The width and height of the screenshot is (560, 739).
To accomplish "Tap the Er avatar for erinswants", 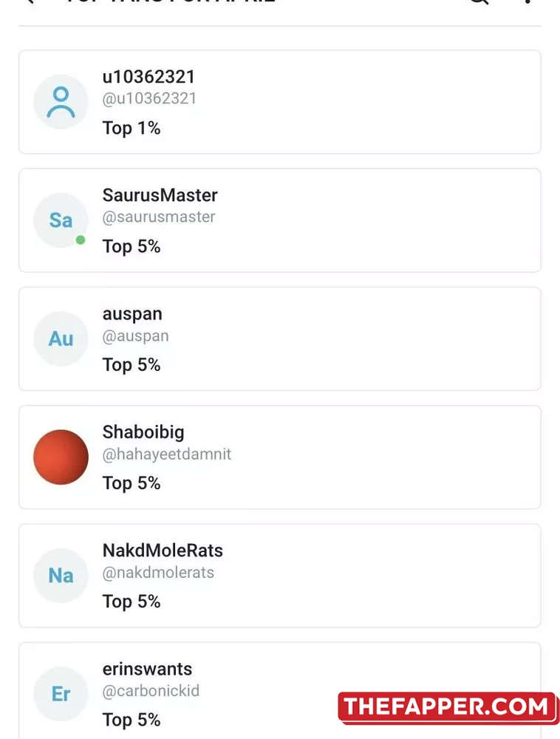I will [61, 693].
